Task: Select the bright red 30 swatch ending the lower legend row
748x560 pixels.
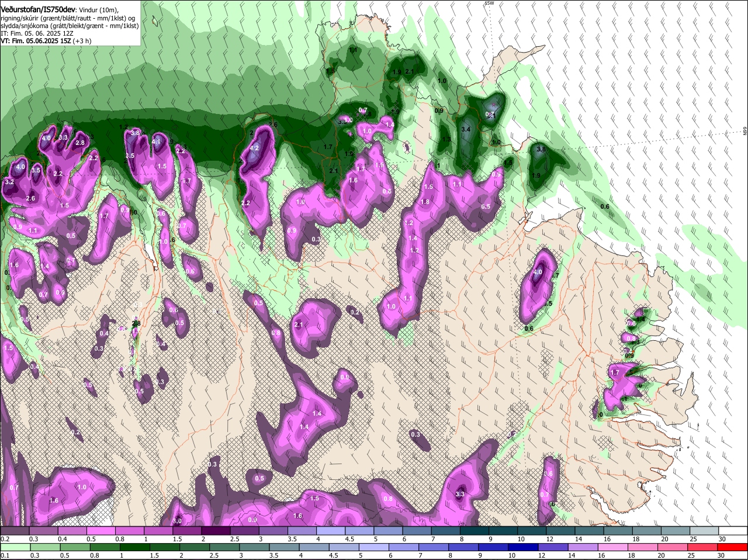Action: click(732, 547)
